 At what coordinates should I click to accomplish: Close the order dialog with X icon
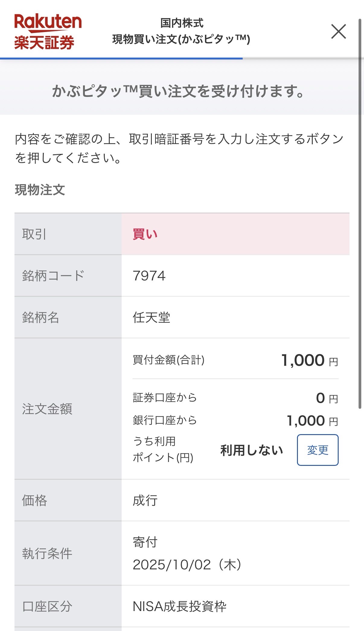pyautogui.click(x=338, y=31)
